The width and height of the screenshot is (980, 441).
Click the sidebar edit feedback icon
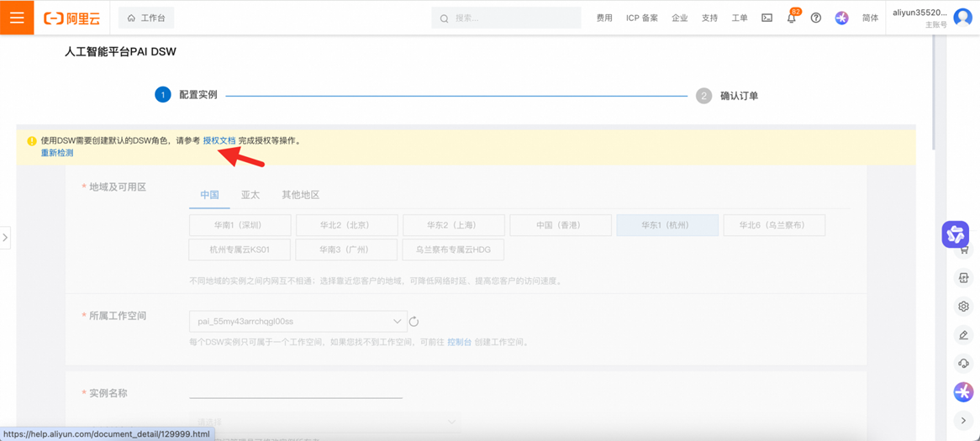pyautogui.click(x=963, y=335)
